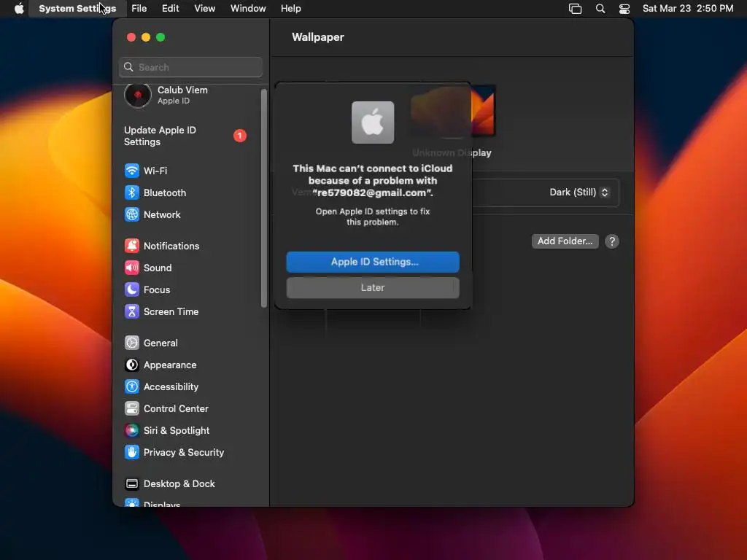Image resolution: width=747 pixels, height=560 pixels.
Task: Select the Network globe icon
Action: (x=132, y=214)
